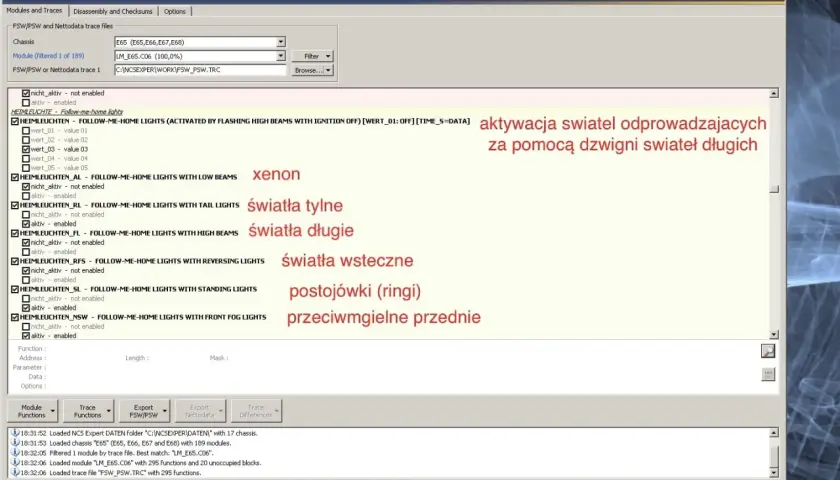This screenshot has height=480, width=840.
Task: Check wert_02 value 02 option
Action: click(26, 140)
